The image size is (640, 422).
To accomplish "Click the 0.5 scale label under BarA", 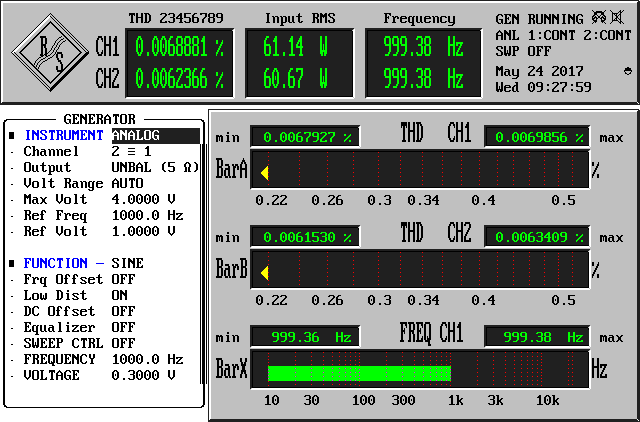I will click(563, 200).
